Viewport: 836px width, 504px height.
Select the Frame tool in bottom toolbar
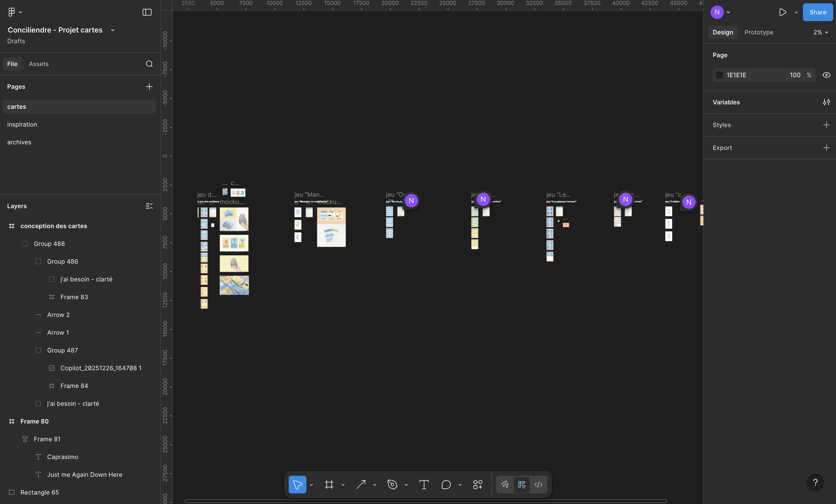click(x=329, y=484)
